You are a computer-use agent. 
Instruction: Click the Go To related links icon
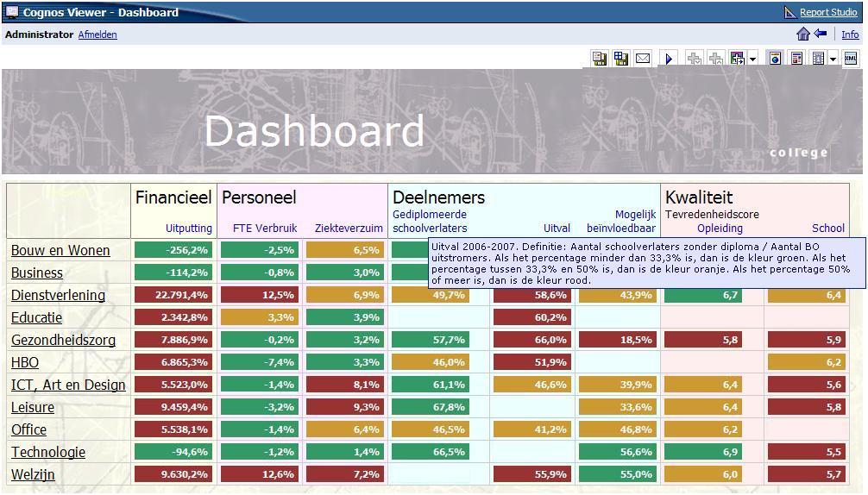(x=737, y=58)
